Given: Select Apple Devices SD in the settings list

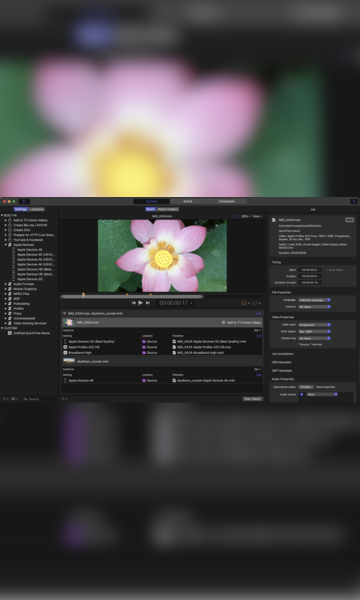Looking at the screenshot, I should click(x=29, y=279).
